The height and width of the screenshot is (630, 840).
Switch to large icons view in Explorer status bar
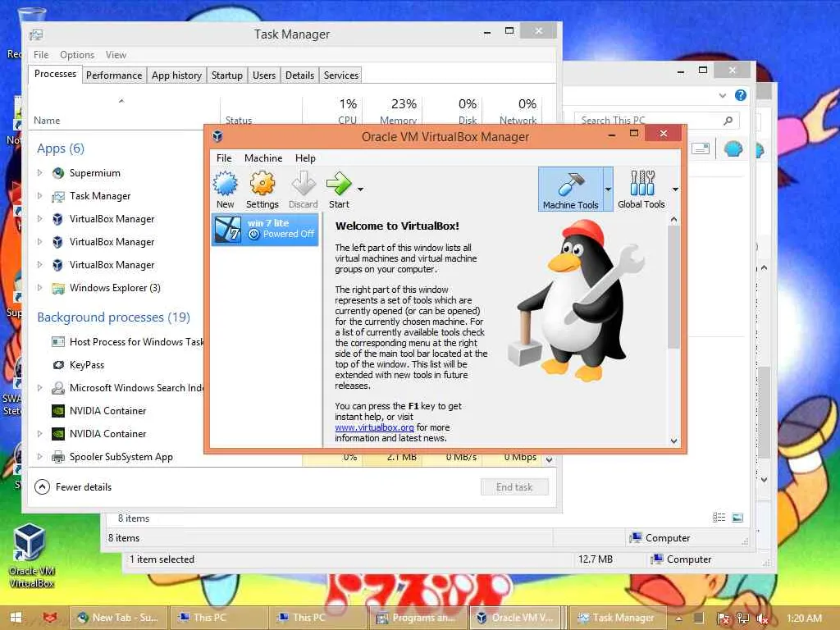point(737,518)
